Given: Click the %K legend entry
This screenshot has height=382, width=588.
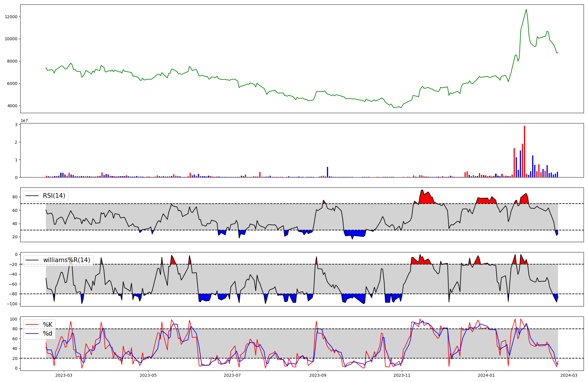Looking at the screenshot, I should tap(48, 325).
